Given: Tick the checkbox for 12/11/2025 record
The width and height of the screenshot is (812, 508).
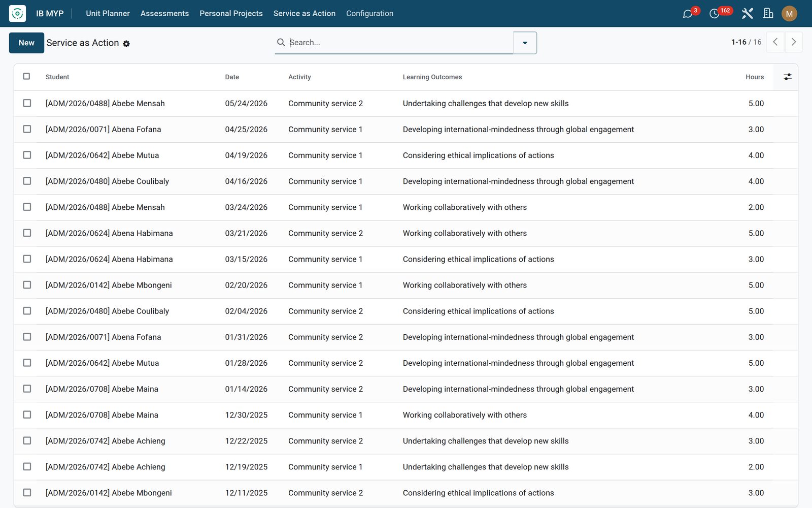Looking at the screenshot, I should [x=27, y=492].
